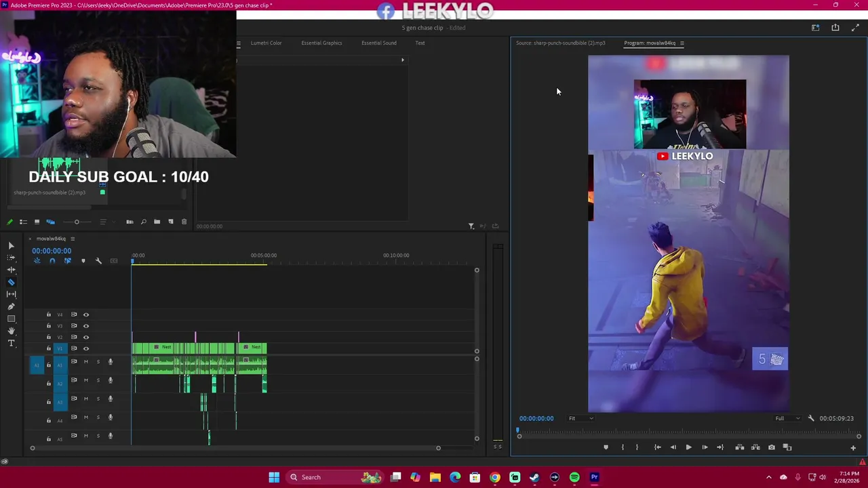Select the Rectangle tool
The image size is (868, 488).
(x=11, y=319)
